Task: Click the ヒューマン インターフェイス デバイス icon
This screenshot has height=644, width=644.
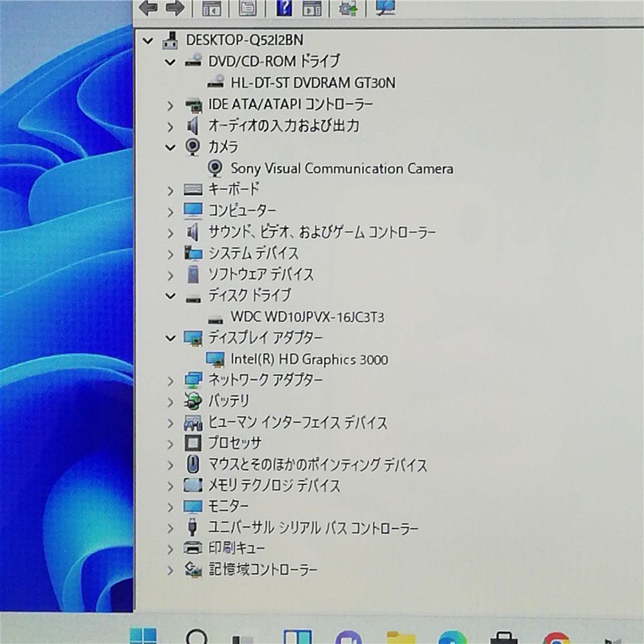Action: coord(193,422)
